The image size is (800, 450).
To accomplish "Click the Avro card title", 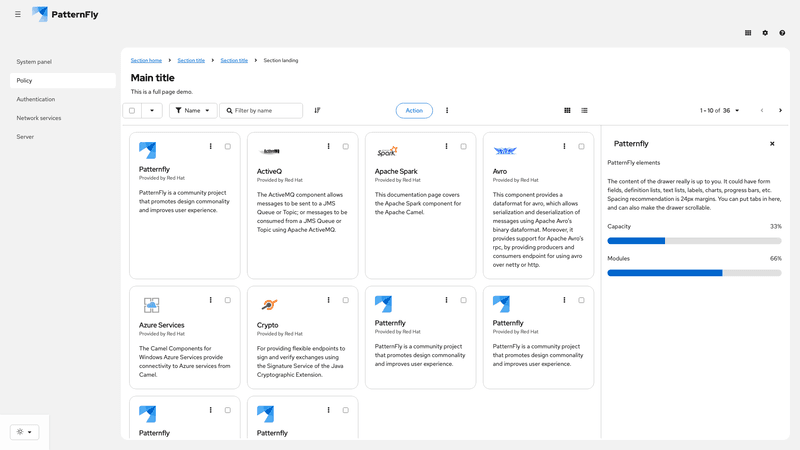I will tap(499, 171).
